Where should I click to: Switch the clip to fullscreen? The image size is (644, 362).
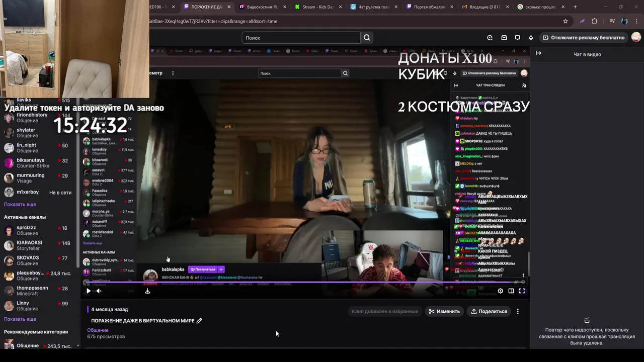coord(522,291)
